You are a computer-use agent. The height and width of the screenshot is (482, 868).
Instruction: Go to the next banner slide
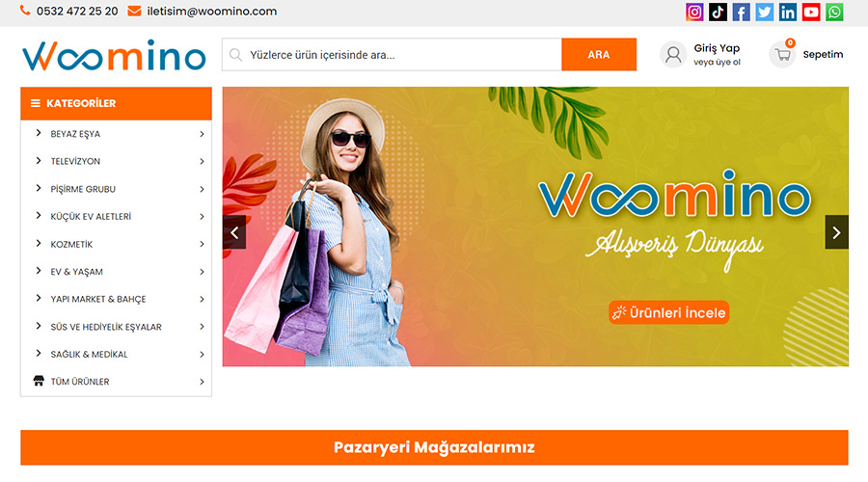tap(836, 232)
